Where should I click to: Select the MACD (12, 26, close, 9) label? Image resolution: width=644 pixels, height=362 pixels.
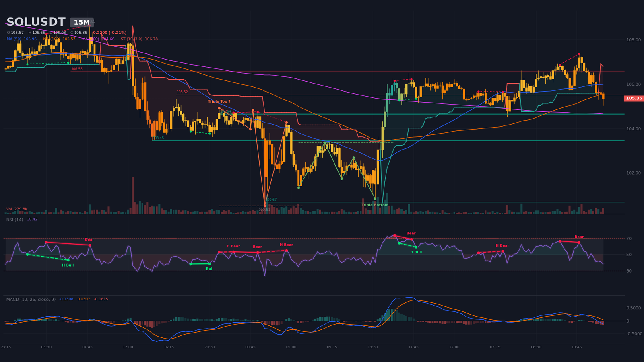(x=31, y=299)
